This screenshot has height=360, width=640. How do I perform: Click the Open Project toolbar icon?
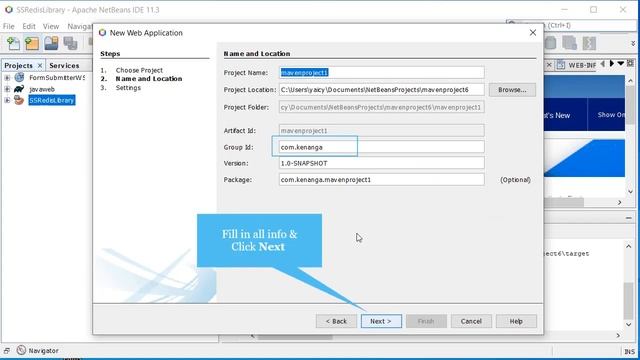click(x=51, y=43)
